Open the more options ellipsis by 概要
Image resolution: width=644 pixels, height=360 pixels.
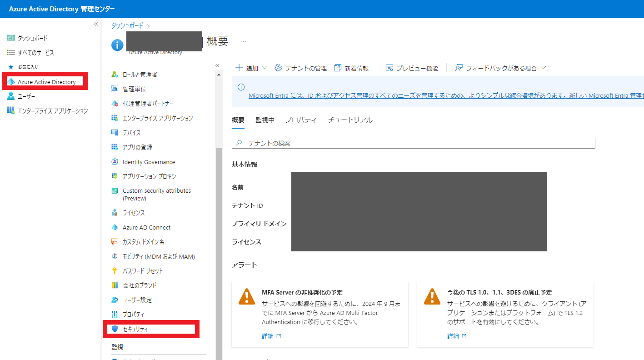point(243,41)
